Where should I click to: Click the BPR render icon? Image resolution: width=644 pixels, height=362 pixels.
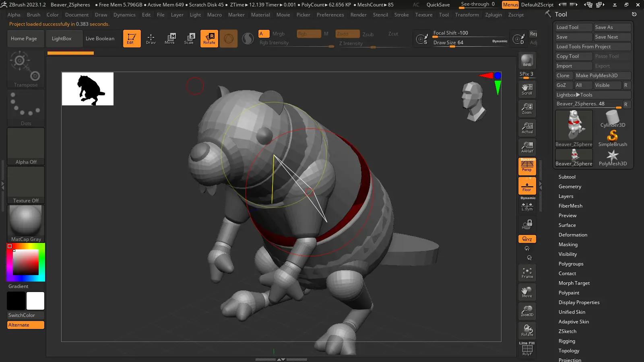click(527, 61)
